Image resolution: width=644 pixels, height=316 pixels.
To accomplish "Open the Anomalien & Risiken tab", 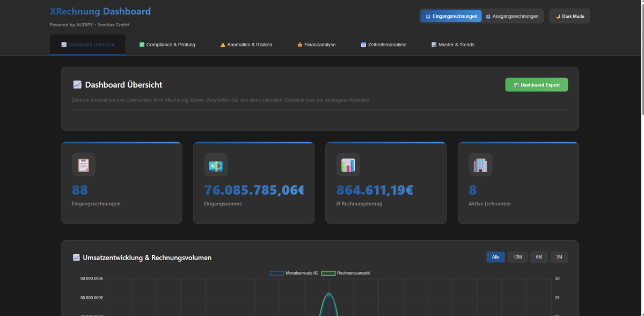I will click(246, 45).
